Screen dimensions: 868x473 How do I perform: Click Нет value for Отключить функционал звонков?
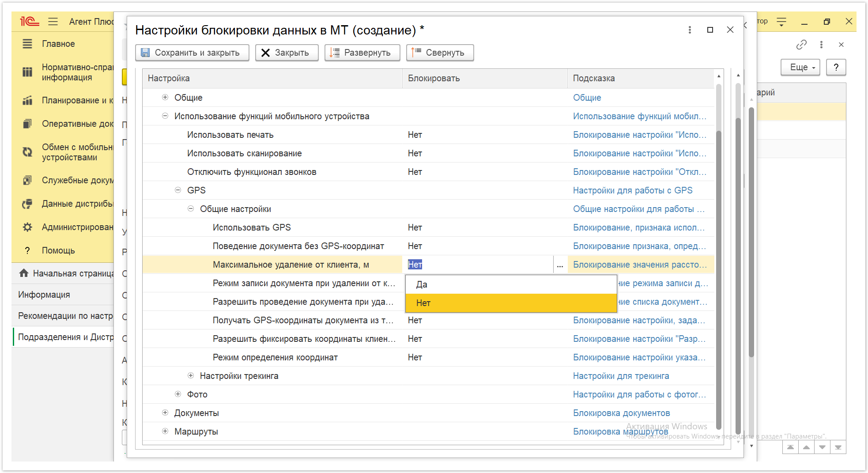[x=415, y=172]
